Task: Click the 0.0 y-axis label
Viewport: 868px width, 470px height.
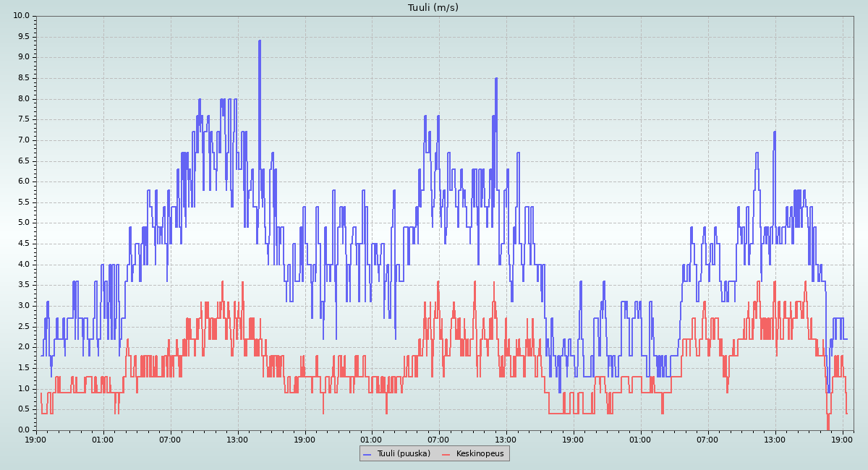Action: point(24,430)
